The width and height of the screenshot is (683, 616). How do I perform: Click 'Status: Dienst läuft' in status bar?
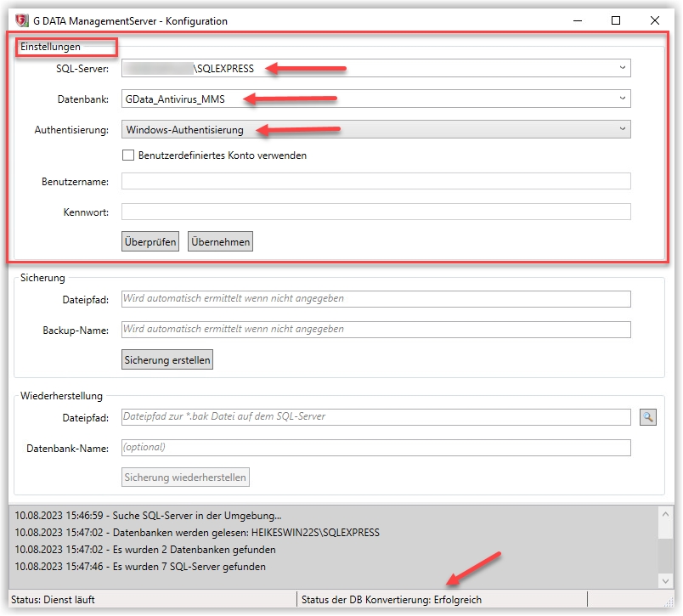click(53, 600)
